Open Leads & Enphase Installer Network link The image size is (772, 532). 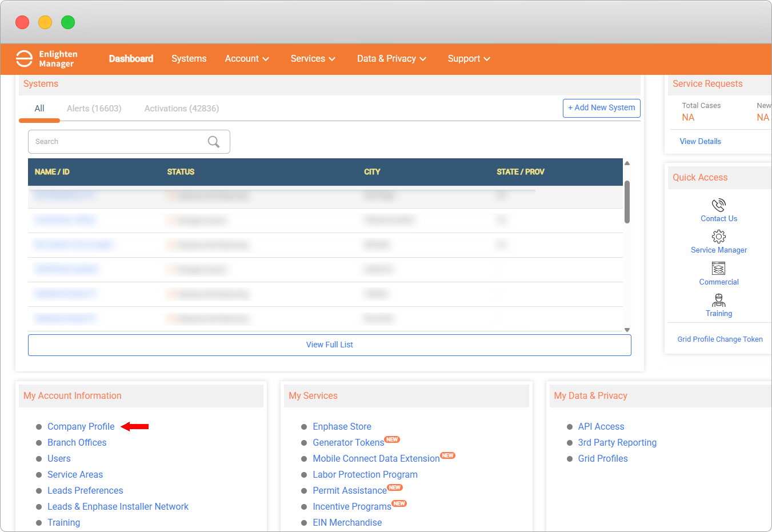tap(118, 507)
